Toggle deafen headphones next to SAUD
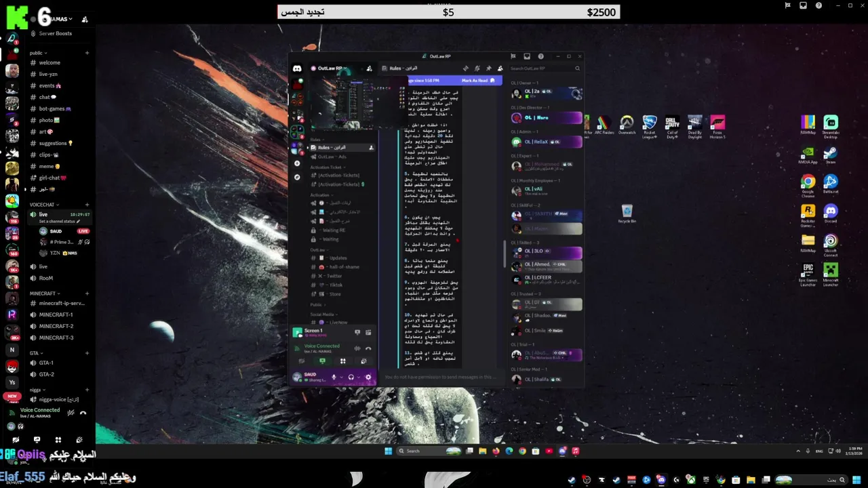 point(351,377)
